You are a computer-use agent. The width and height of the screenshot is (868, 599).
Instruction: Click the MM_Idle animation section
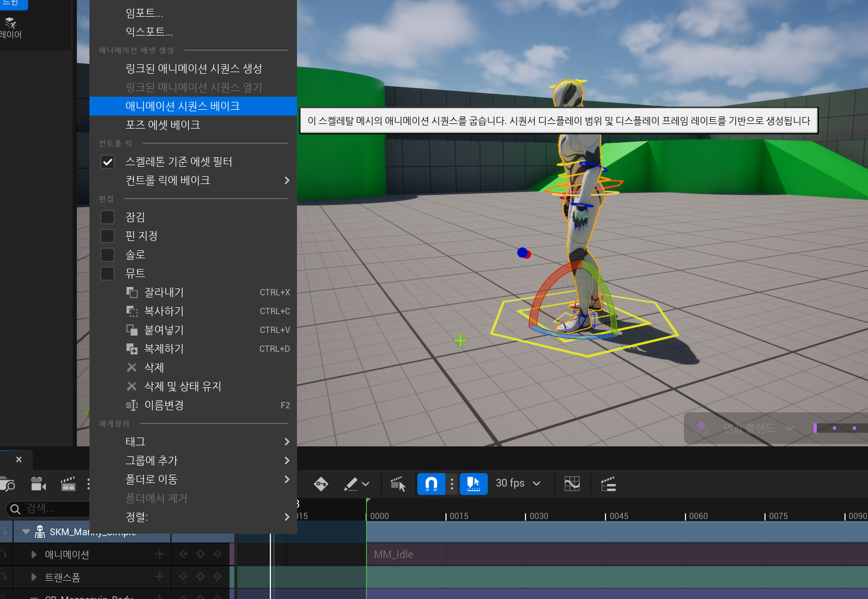(617, 555)
